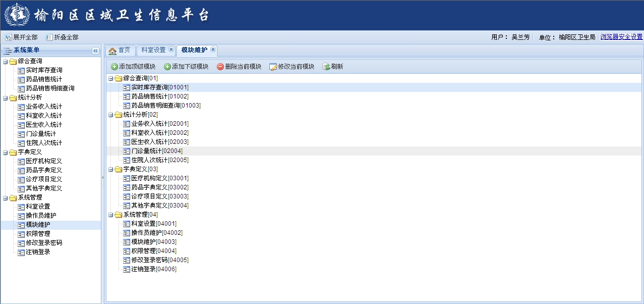This screenshot has width=644, height=304.
Task: Click the item icon beside 实时库存查询[01001]
Action: click(x=127, y=87)
